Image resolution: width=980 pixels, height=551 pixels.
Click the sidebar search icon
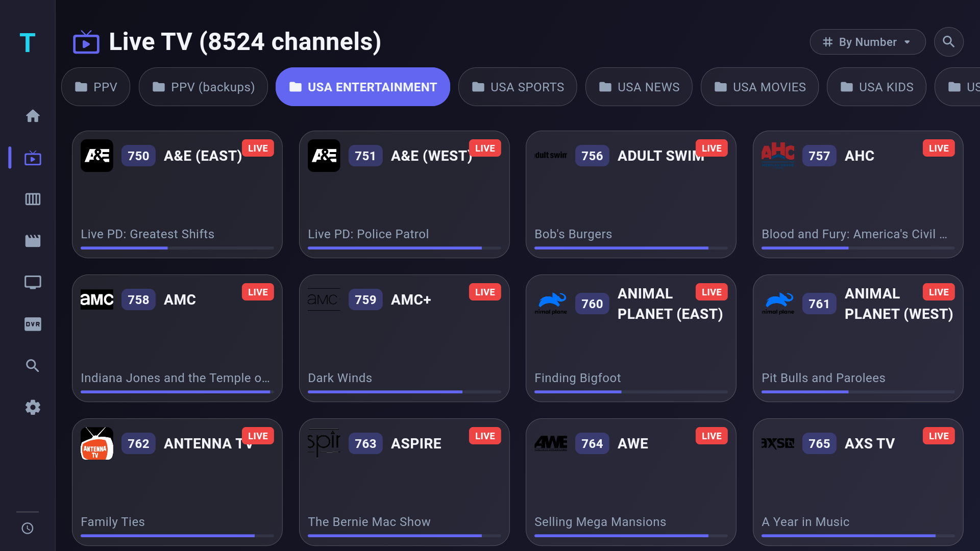pos(33,365)
